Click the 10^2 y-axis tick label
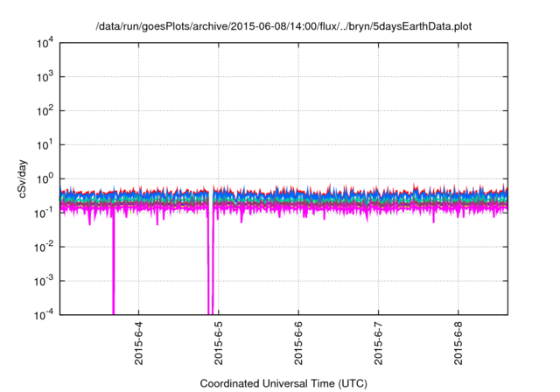Viewport: 560px width, 392px height. 45,110
